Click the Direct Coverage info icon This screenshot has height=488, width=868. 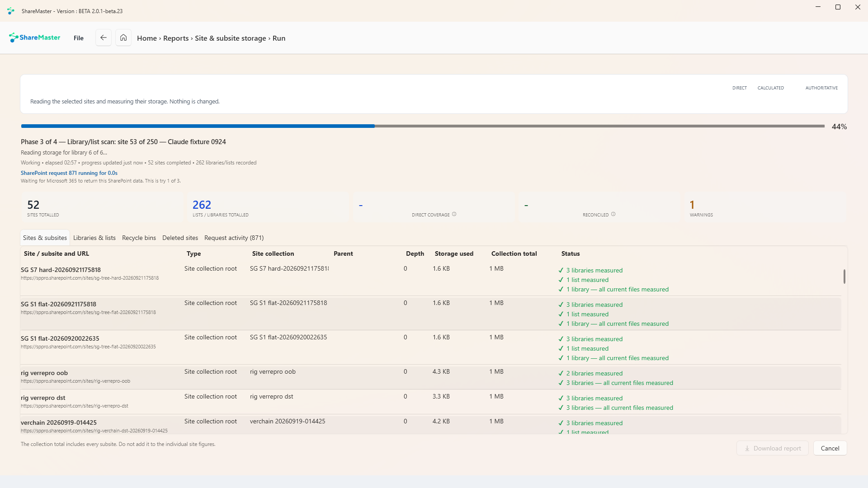454,214
